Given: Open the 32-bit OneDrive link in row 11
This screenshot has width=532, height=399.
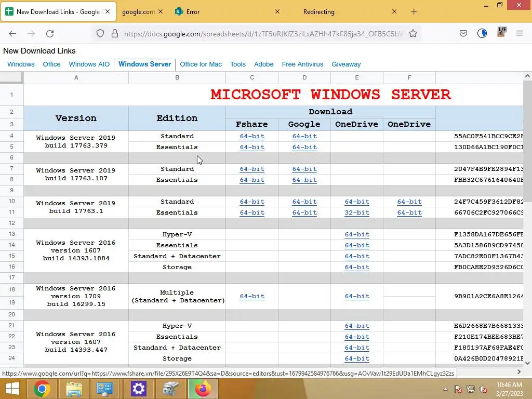Looking at the screenshot, I should 357,212.
